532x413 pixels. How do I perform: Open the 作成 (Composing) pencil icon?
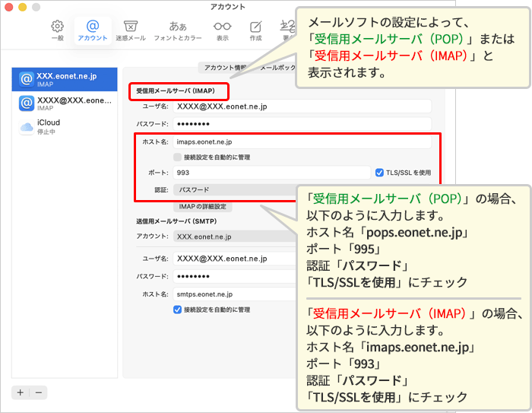[x=256, y=30]
